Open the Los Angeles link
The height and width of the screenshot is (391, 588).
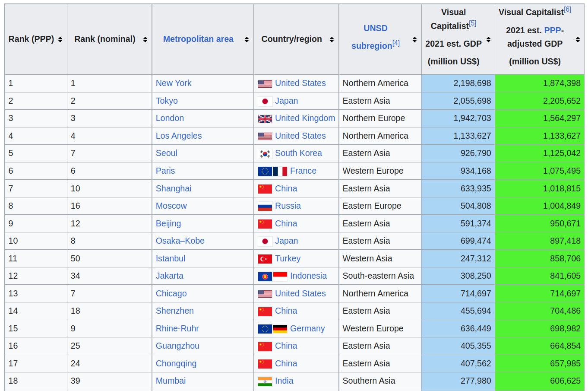179,136
